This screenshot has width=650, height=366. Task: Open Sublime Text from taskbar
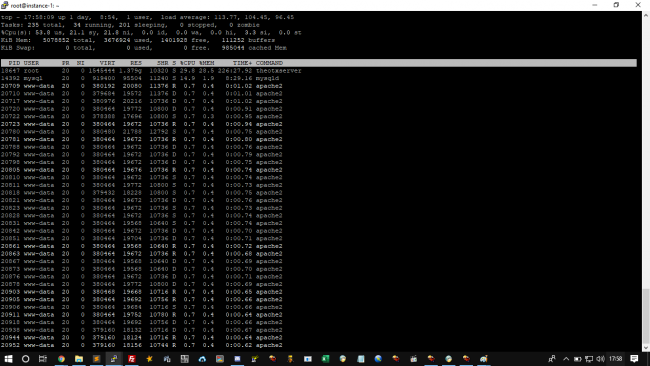[96, 359]
